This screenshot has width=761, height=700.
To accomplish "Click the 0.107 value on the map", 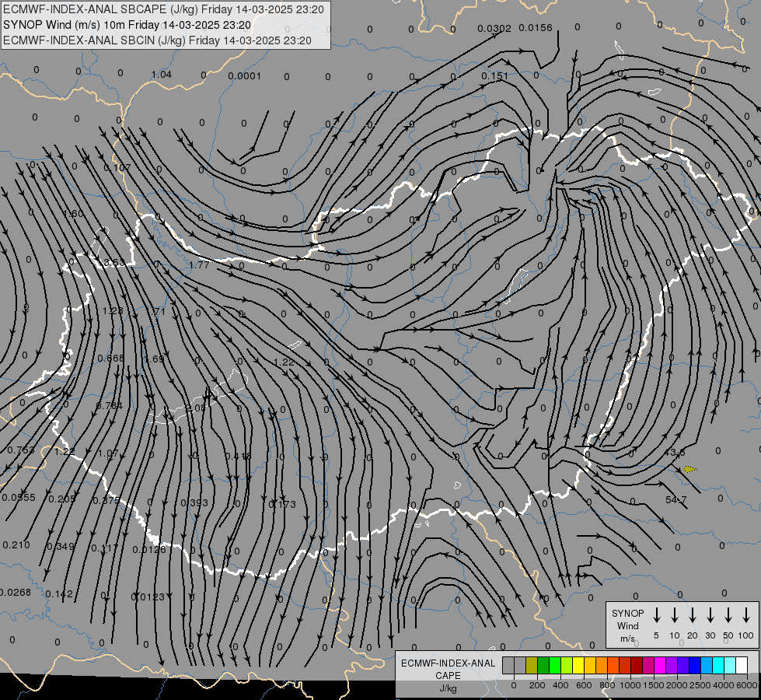I will [117, 167].
